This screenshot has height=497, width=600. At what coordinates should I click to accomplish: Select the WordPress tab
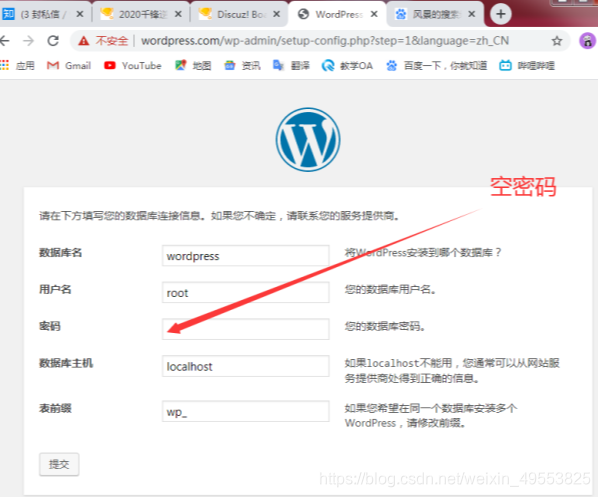pos(337,14)
